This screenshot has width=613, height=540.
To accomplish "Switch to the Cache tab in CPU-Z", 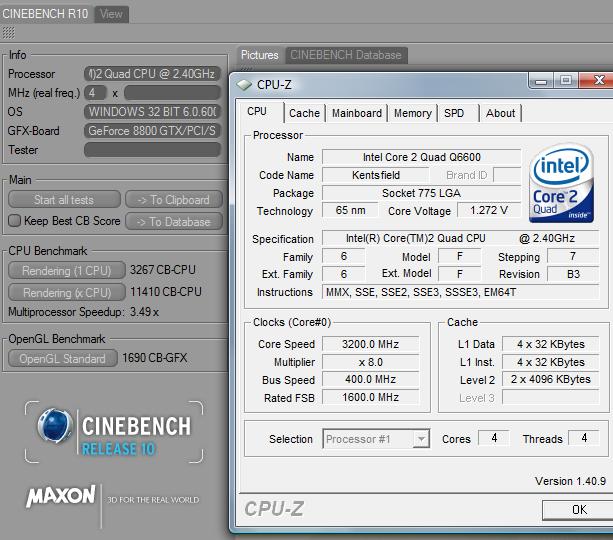I will (x=305, y=113).
